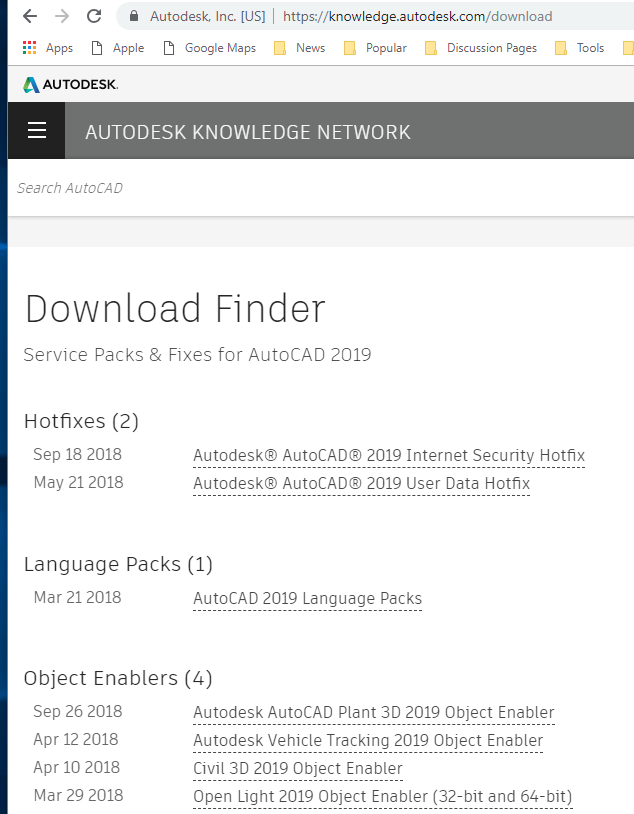Open Plant 3D 2019 Object Enabler link
Image resolution: width=634 pixels, height=814 pixels.
pos(373,713)
